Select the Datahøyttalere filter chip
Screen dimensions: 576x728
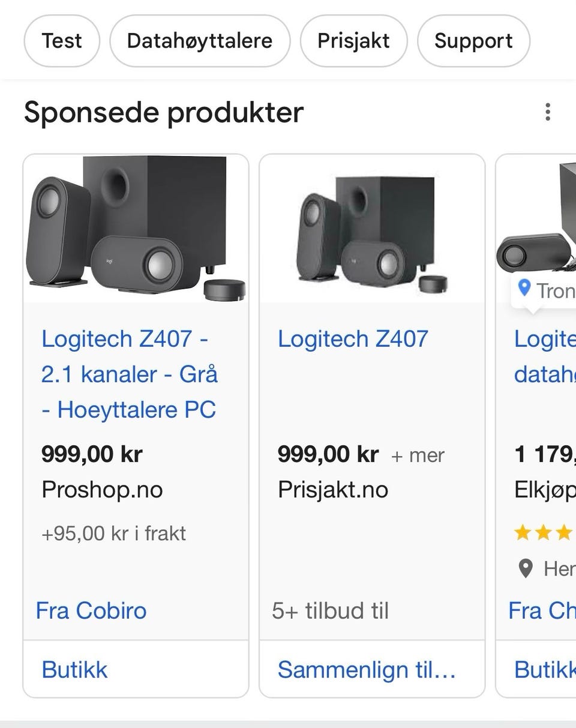(x=200, y=41)
